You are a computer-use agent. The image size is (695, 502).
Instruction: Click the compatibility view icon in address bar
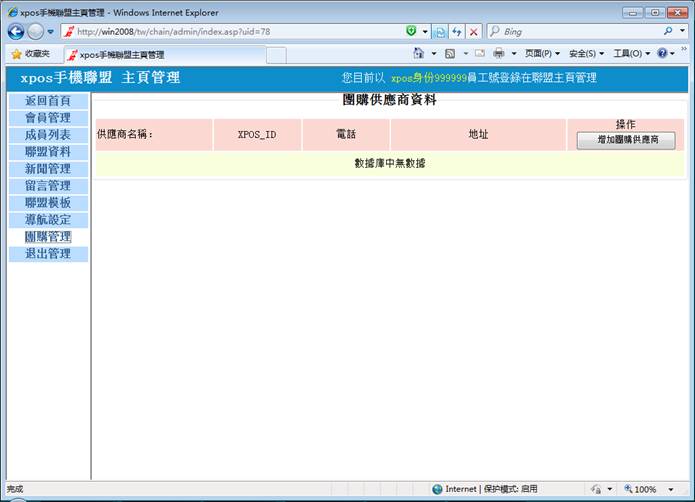439,32
